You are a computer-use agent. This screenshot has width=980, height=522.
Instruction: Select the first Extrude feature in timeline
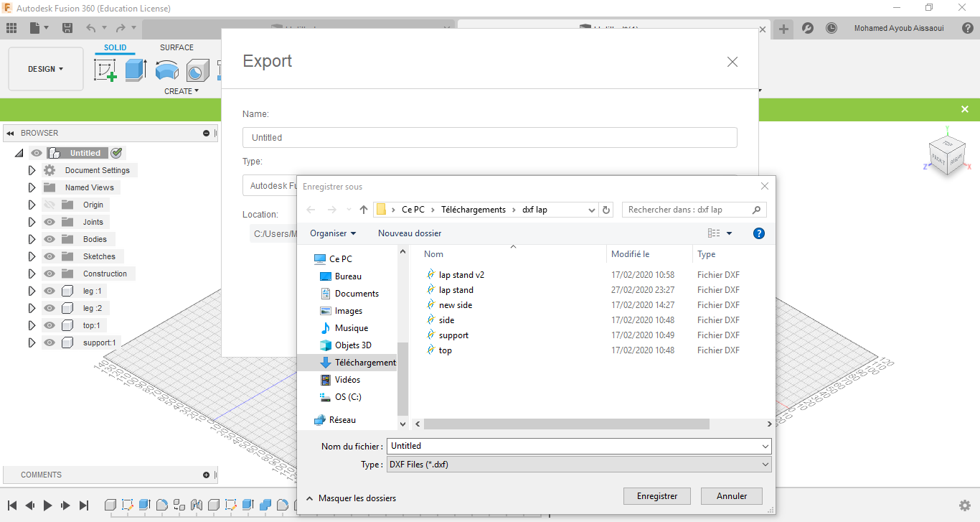144,505
